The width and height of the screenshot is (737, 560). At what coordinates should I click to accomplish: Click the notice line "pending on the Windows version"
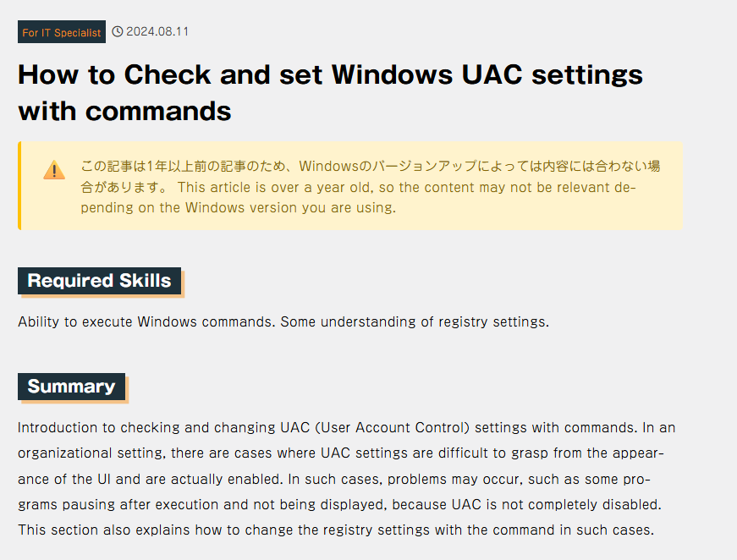tap(238, 207)
